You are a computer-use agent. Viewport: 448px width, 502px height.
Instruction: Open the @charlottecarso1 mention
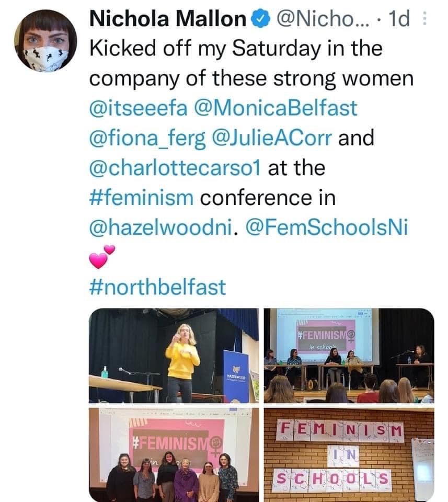pyautogui.click(x=178, y=168)
